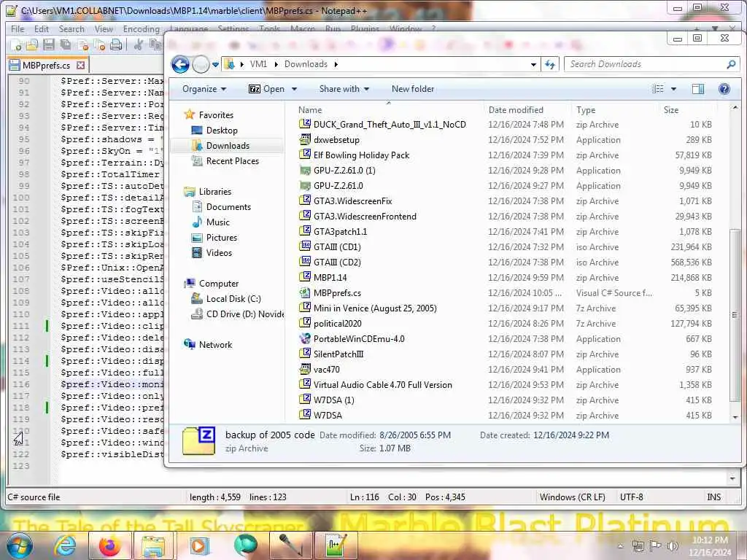Click the Open button with 7z icon

(x=267, y=89)
